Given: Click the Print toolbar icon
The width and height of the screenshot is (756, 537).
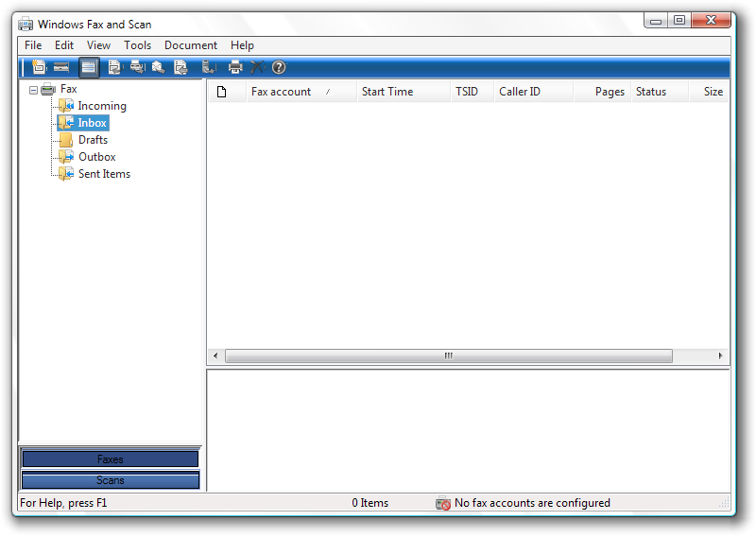Looking at the screenshot, I should point(235,67).
